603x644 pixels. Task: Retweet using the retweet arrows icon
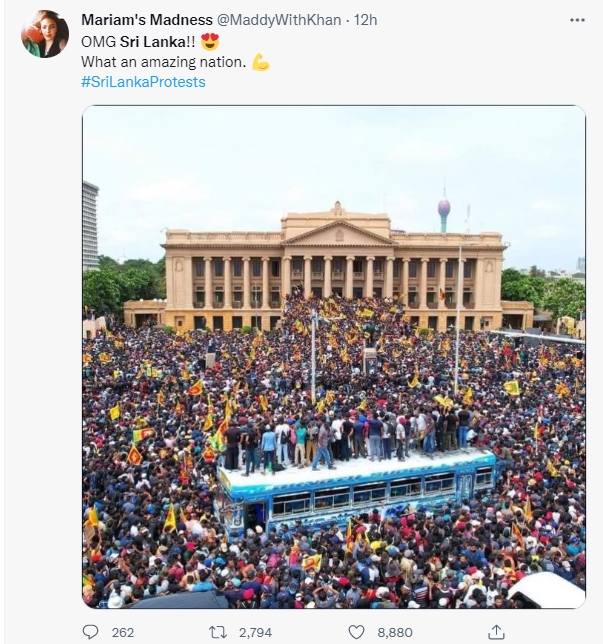click(x=218, y=632)
